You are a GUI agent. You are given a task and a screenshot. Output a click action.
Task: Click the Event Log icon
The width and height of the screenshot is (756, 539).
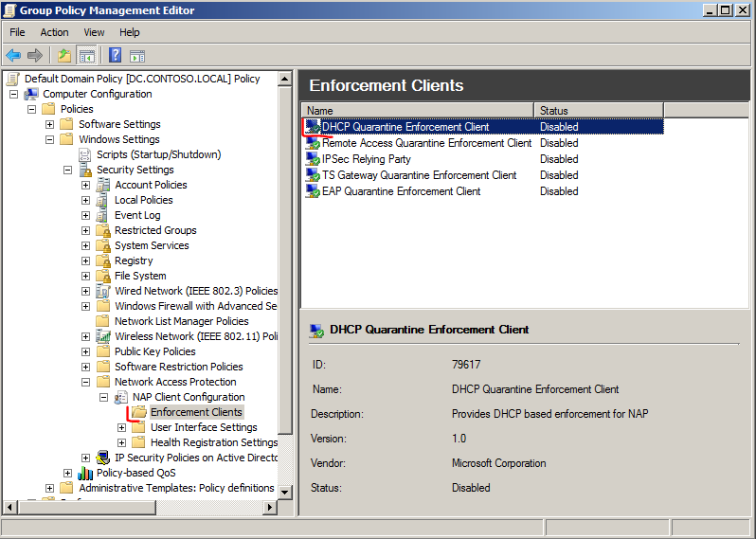(x=102, y=215)
